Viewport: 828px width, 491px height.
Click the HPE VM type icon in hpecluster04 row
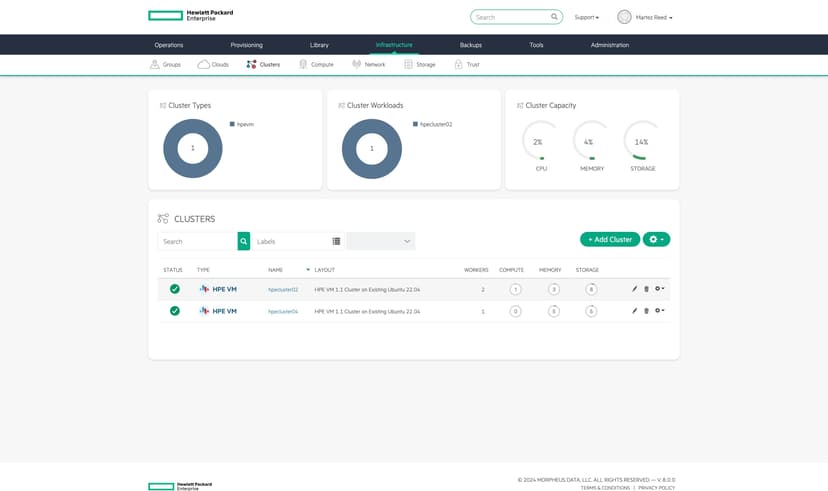coord(204,311)
